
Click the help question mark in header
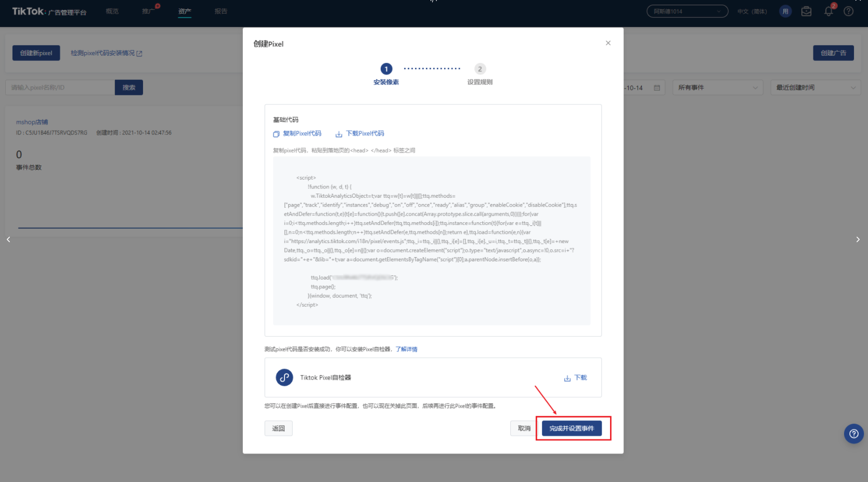click(848, 11)
